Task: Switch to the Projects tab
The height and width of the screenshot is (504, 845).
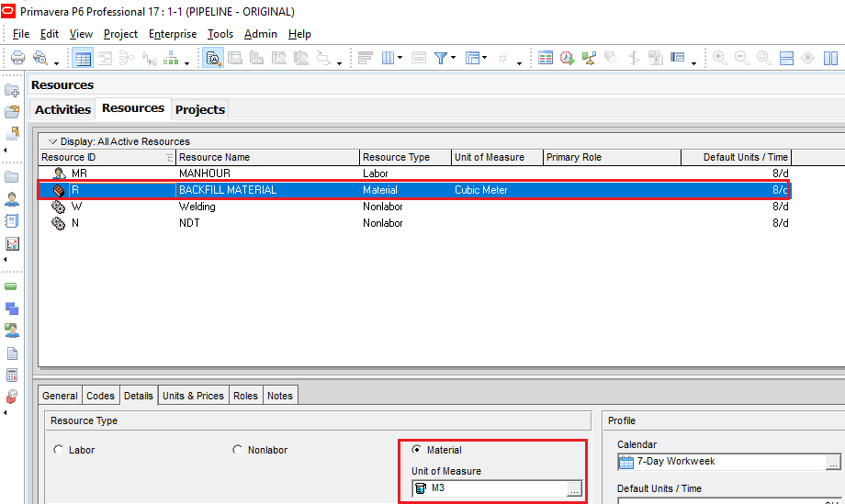Action: [x=200, y=109]
